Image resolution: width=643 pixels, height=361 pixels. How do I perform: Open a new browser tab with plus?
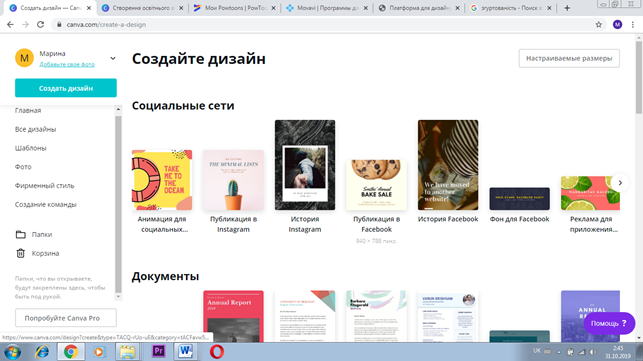[567, 8]
